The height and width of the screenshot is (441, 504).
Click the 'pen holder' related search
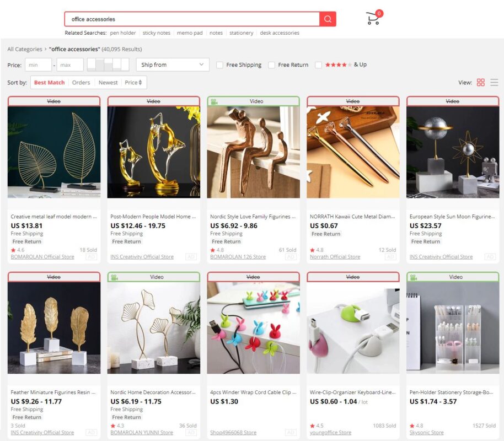tap(123, 33)
